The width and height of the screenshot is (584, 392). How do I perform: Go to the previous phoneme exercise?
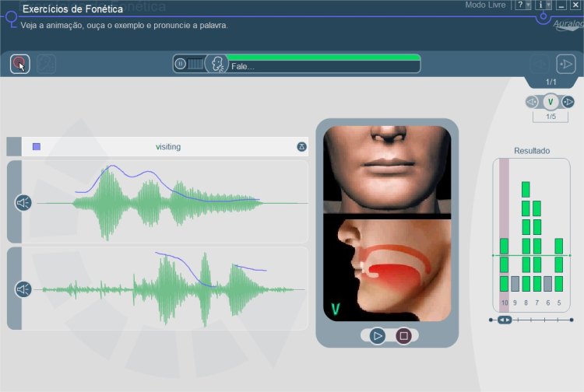532,102
